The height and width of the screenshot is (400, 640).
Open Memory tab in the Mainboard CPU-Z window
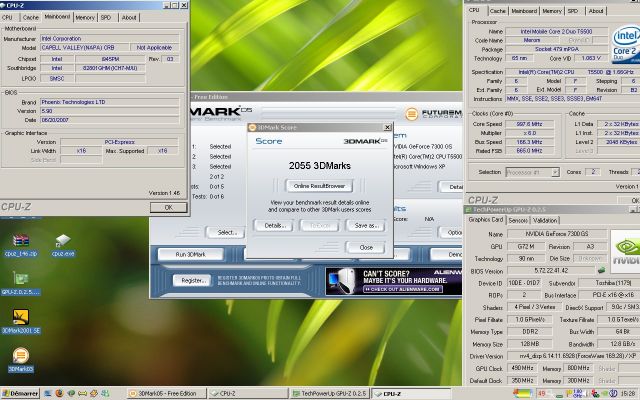click(85, 18)
